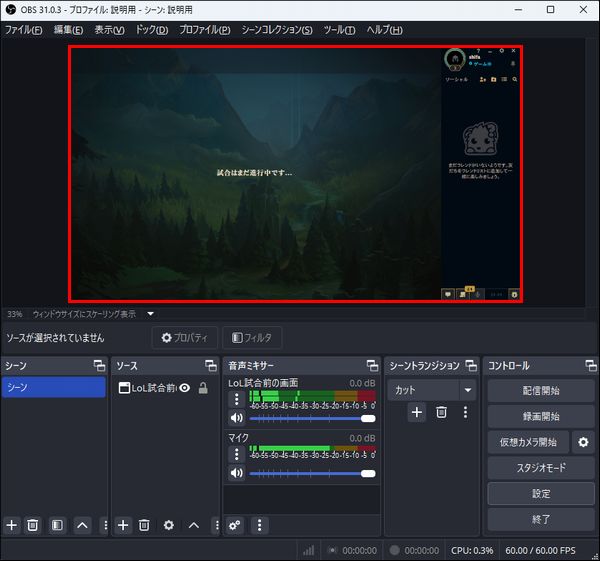Click CPU: 0.3% status text
Image resolution: width=600 pixels, height=561 pixels.
[472, 550]
